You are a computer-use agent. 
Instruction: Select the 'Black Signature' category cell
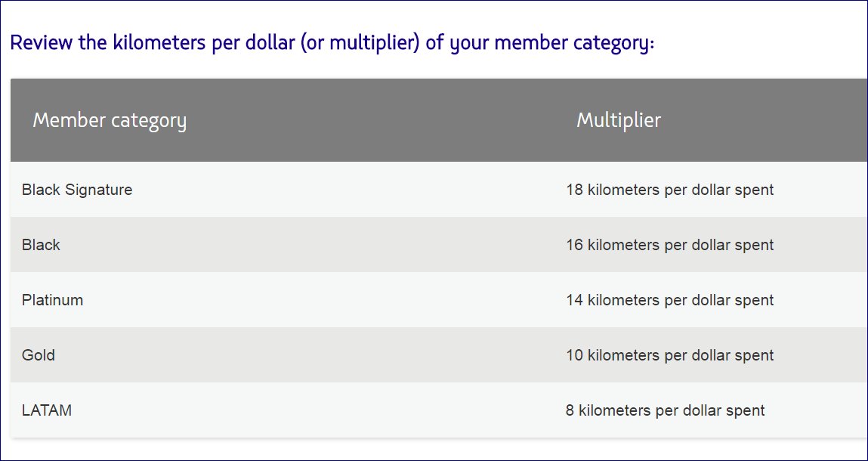tap(77, 190)
